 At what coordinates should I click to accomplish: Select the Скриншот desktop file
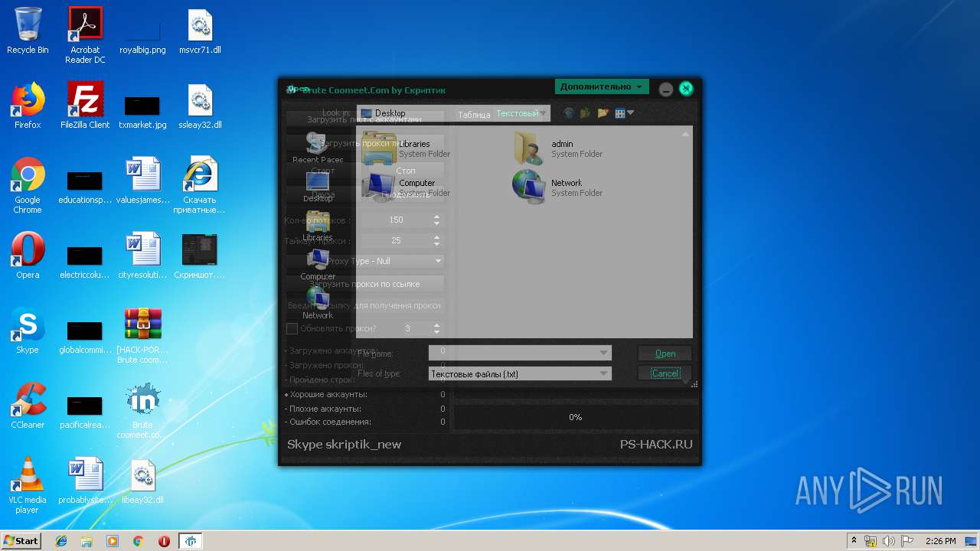tap(200, 256)
